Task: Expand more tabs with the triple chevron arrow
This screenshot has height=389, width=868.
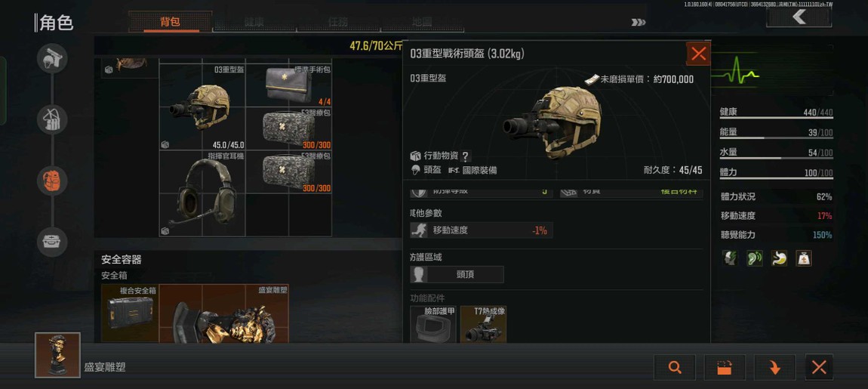Action: (x=639, y=22)
